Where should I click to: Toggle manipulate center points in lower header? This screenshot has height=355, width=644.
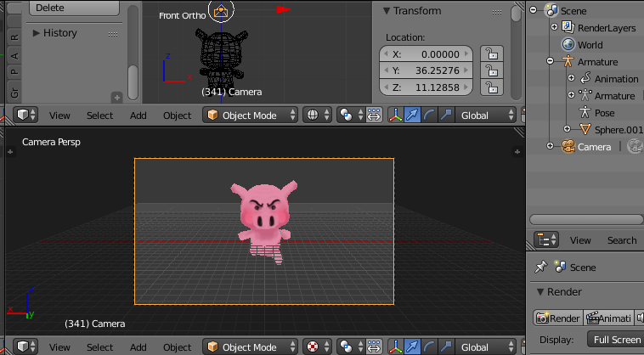pyautogui.click(x=373, y=347)
